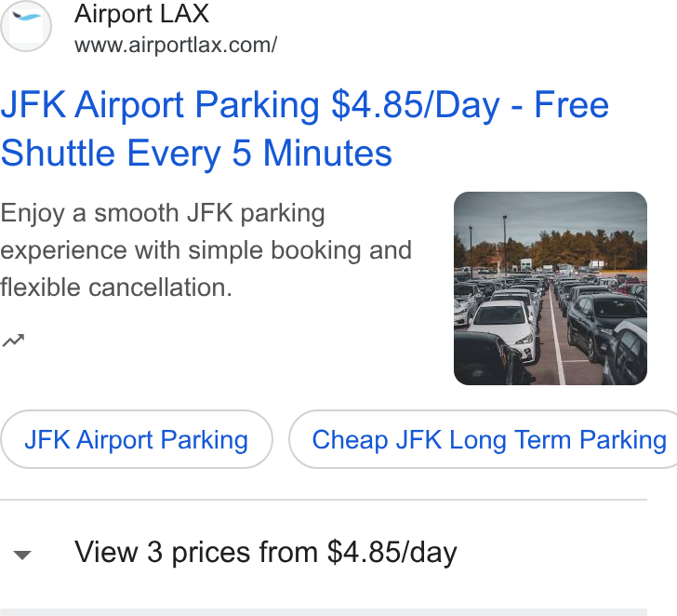
Task: Select the JFK Airport Parking chip
Action: click(137, 439)
